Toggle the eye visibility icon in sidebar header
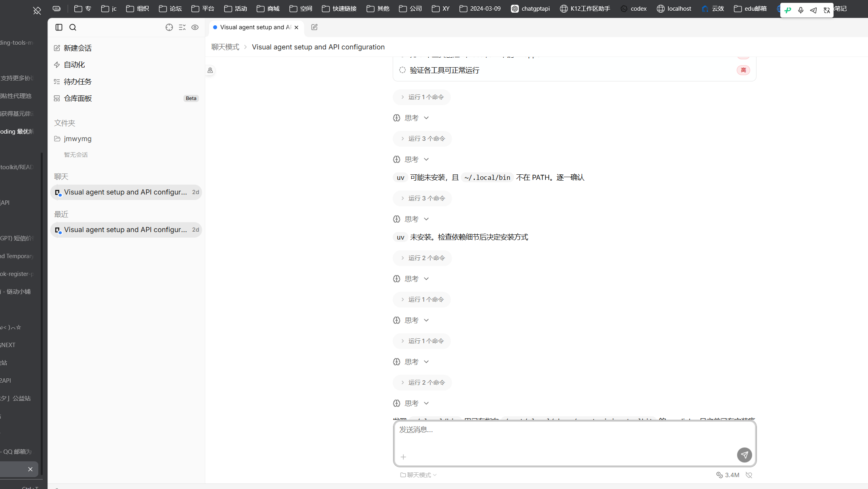Screen dimensions: 868x489 [x=195, y=27]
